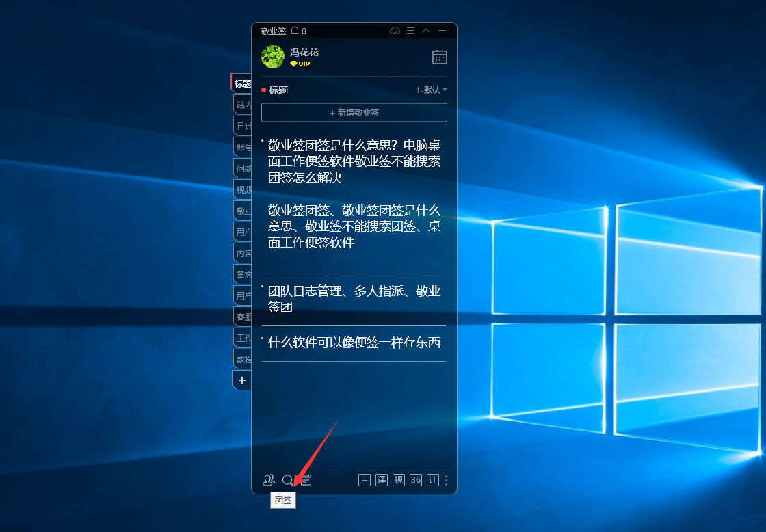
Task: Select the 标题 category tab in the sidebar
Action: click(x=242, y=83)
